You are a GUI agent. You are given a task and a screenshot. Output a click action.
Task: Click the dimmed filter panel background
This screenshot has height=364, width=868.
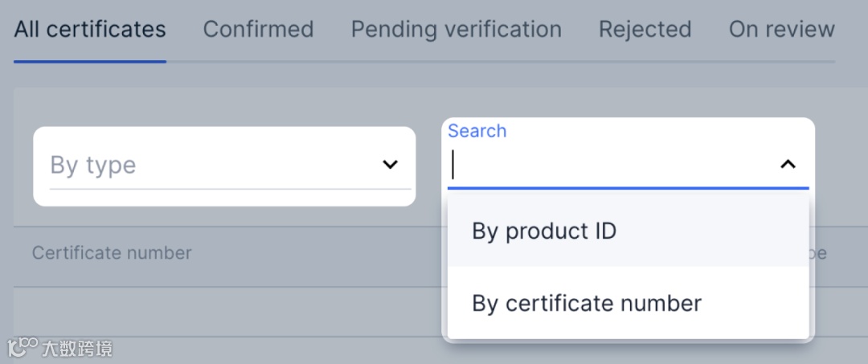coord(225,106)
